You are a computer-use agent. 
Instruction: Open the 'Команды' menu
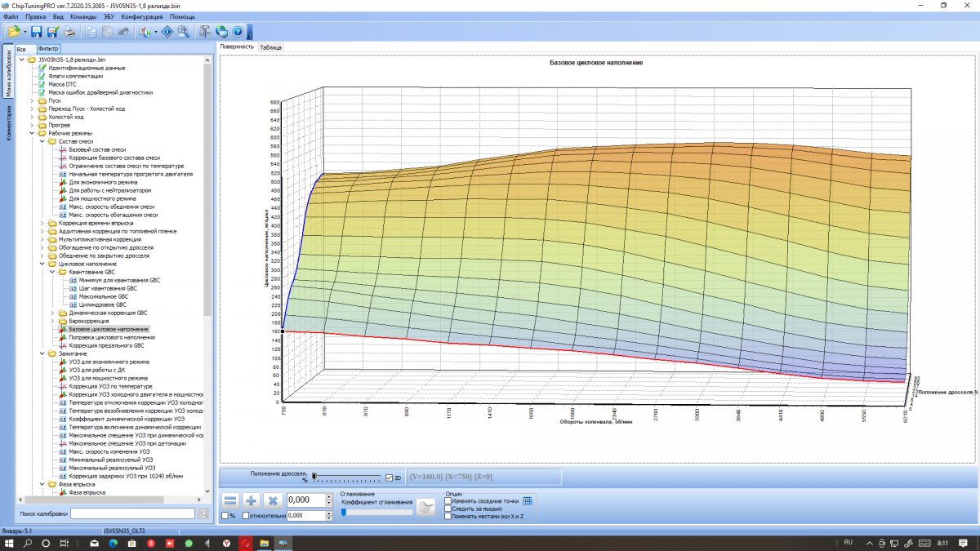pyautogui.click(x=82, y=16)
